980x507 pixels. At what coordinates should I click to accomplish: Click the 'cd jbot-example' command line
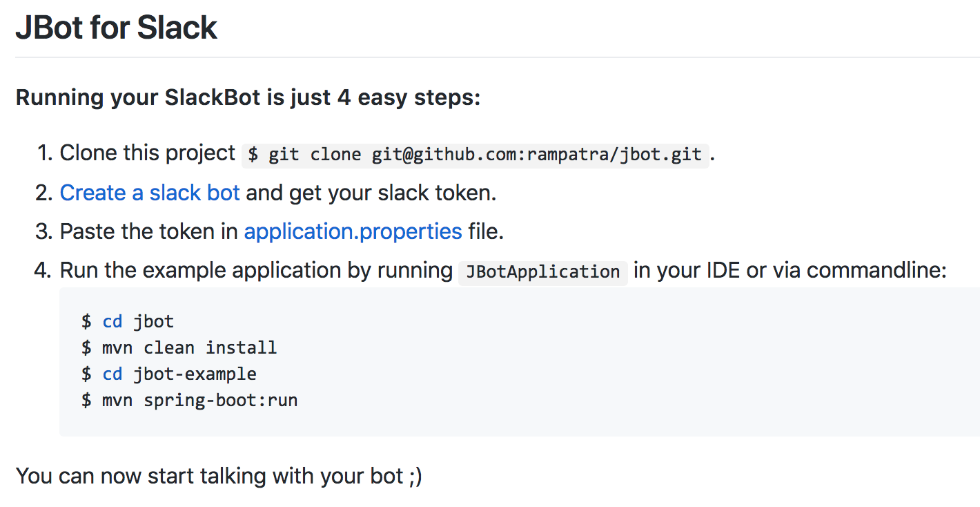click(x=168, y=374)
